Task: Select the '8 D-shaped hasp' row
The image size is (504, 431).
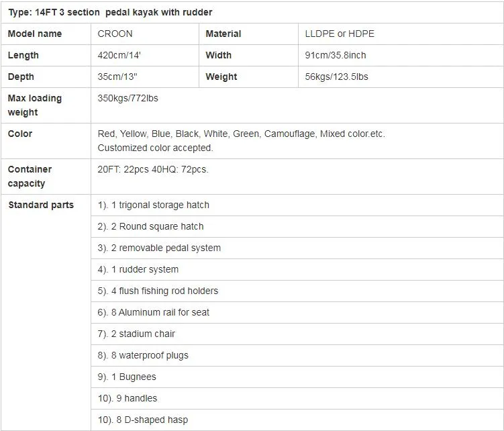Action: tap(143, 420)
